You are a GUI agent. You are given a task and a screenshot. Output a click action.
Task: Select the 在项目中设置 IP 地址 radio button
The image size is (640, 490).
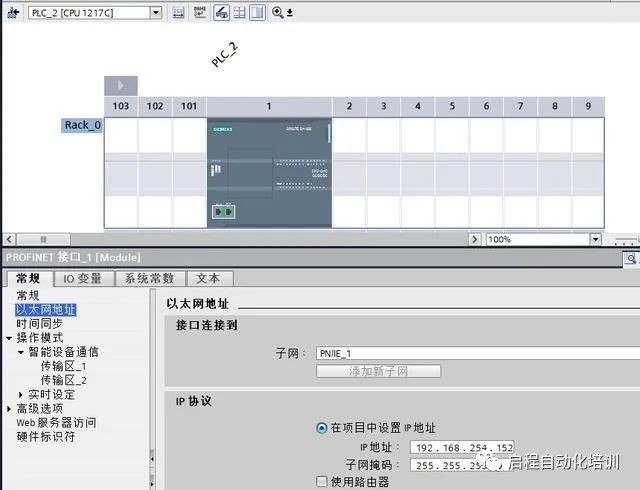pos(322,428)
